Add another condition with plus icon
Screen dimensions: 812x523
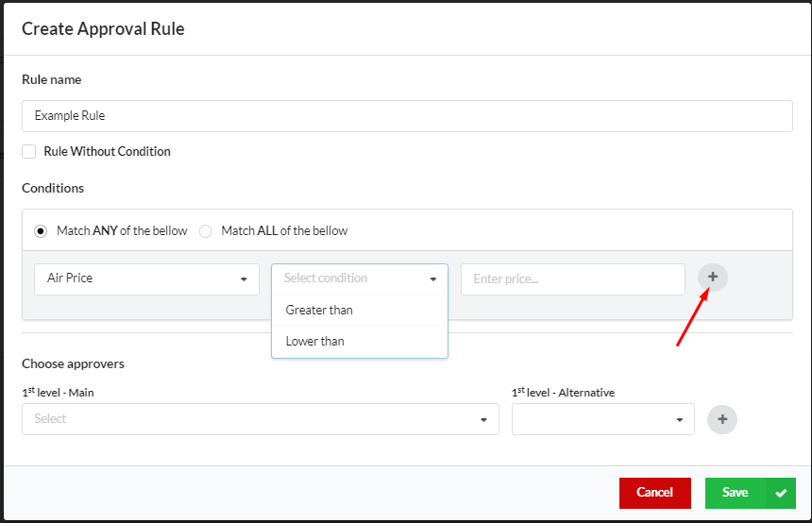(713, 277)
